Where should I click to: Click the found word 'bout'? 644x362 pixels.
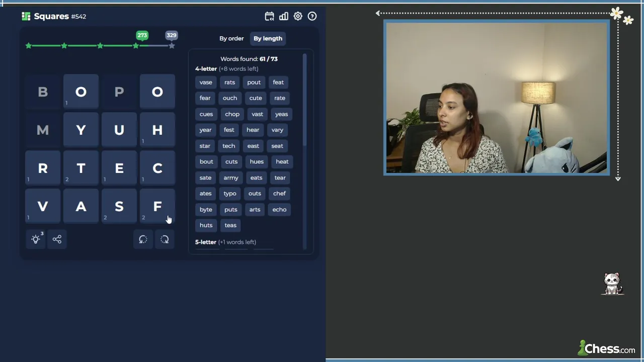(206, 162)
